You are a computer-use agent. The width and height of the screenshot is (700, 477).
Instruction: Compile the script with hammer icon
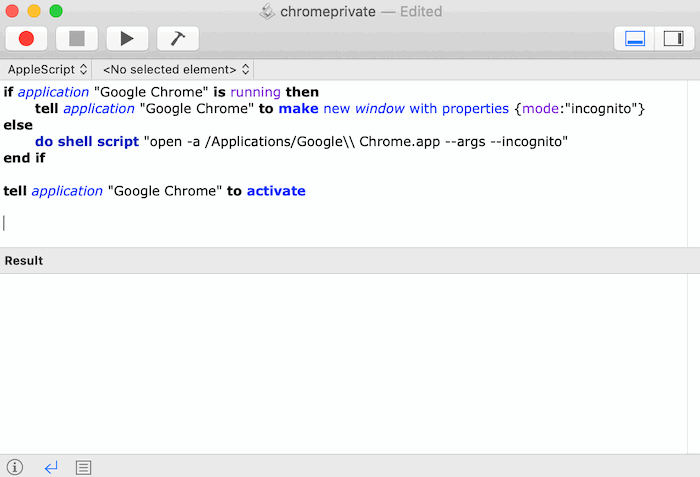(178, 39)
